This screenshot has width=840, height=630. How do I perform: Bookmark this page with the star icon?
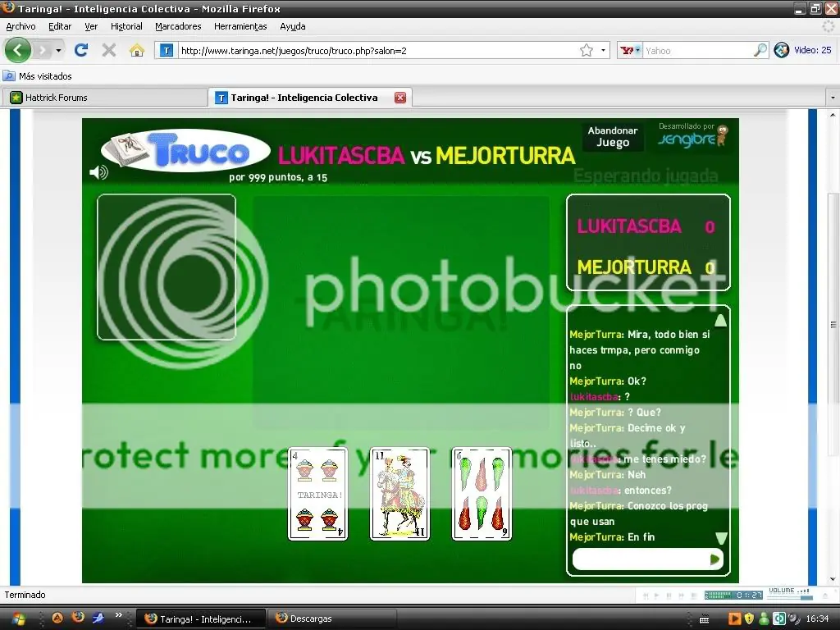(x=587, y=50)
